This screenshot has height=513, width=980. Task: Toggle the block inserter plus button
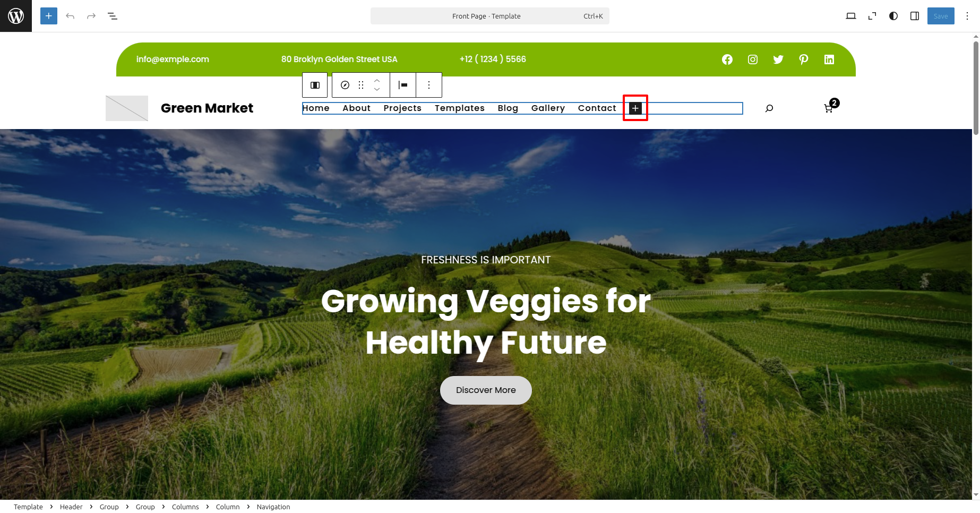click(x=49, y=16)
